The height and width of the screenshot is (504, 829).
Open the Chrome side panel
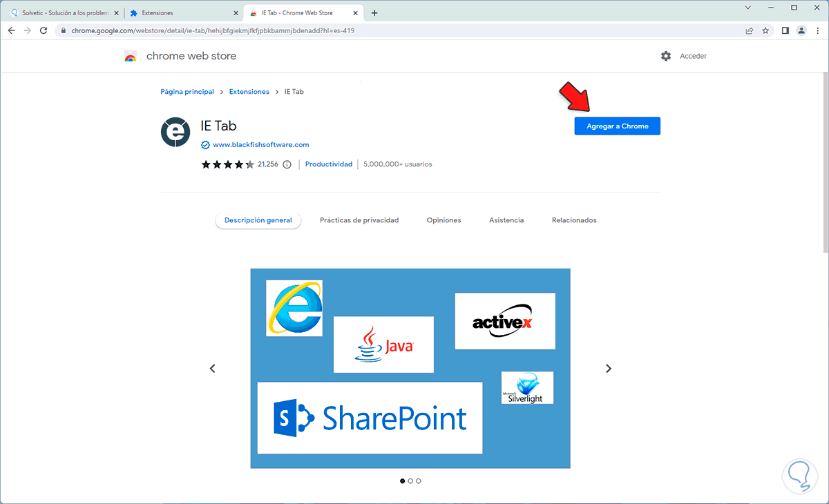(785, 30)
